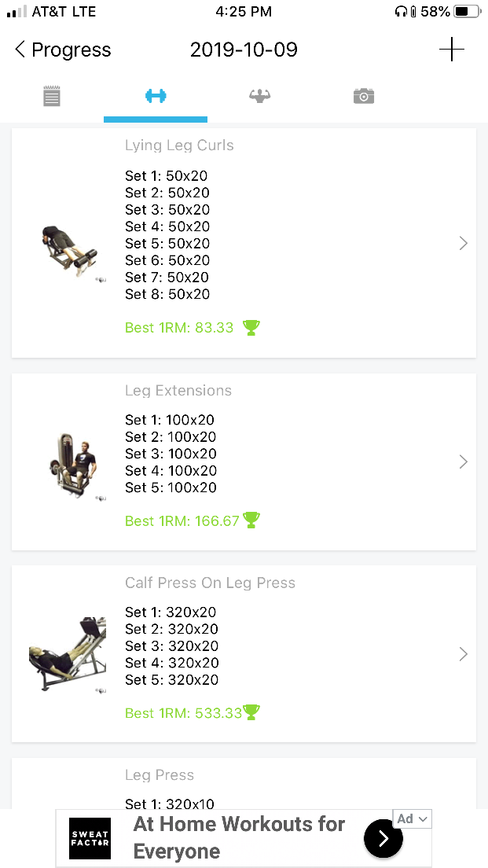Click the ad's black arrow button

(x=383, y=838)
